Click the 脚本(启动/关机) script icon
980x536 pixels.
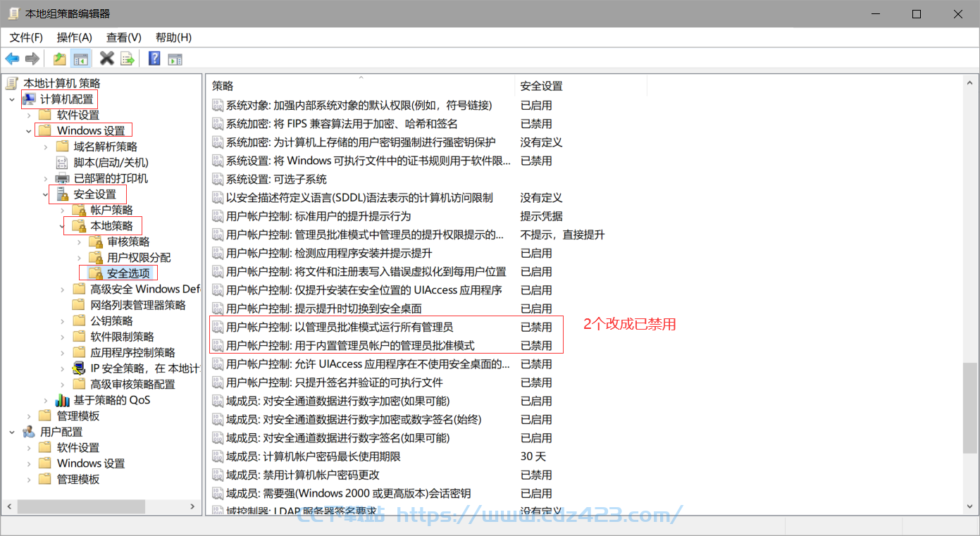62,163
